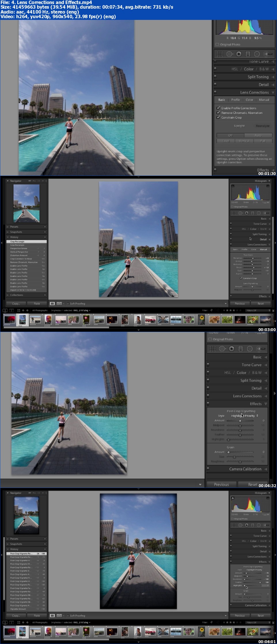277x644 pixels.
Task: Toggle the Original Photo checkbox in the 00:01:30 frame
Action: click(217, 44)
